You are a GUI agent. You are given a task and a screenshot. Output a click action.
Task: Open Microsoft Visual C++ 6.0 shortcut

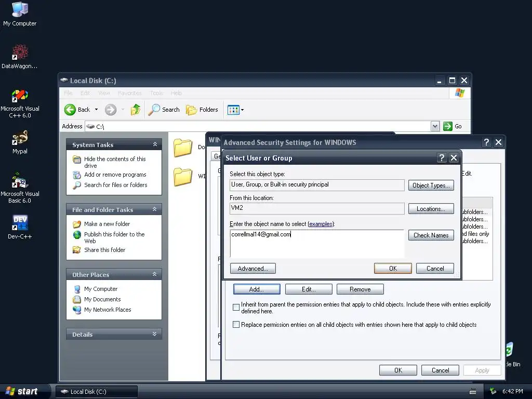tap(20, 103)
